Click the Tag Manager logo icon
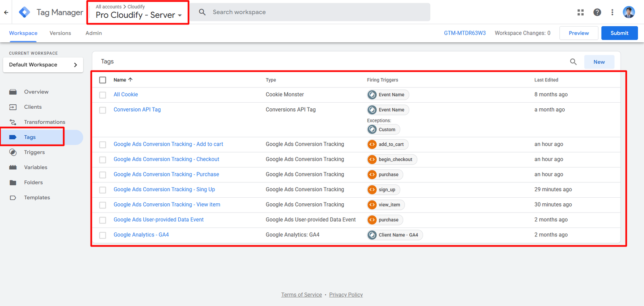This screenshot has height=306, width=644. pos(25,12)
